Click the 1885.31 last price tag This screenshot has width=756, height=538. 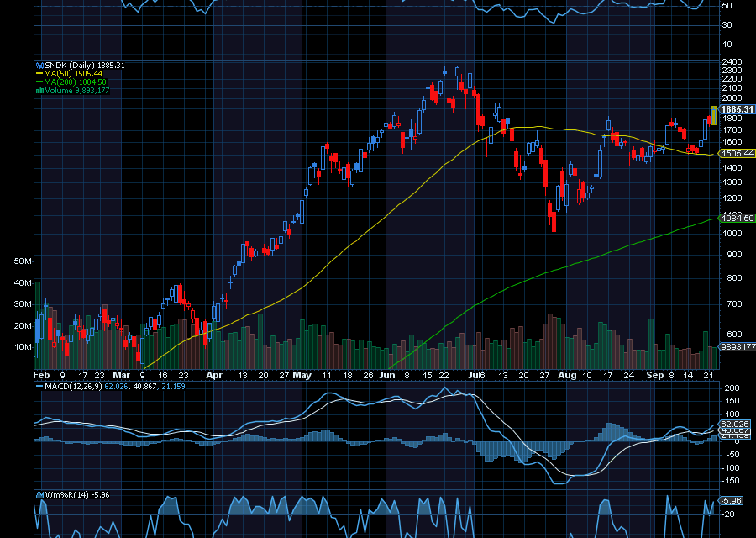(x=737, y=109)
